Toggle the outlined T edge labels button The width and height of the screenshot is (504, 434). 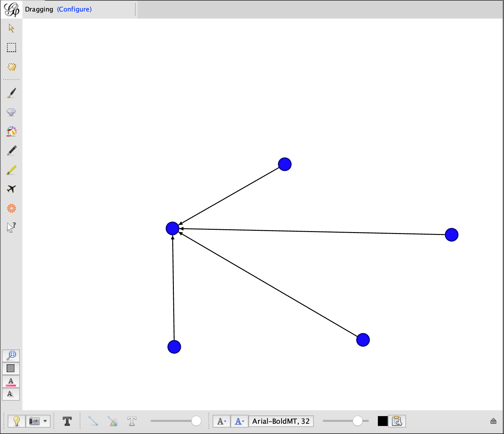[x=132, y=421]
